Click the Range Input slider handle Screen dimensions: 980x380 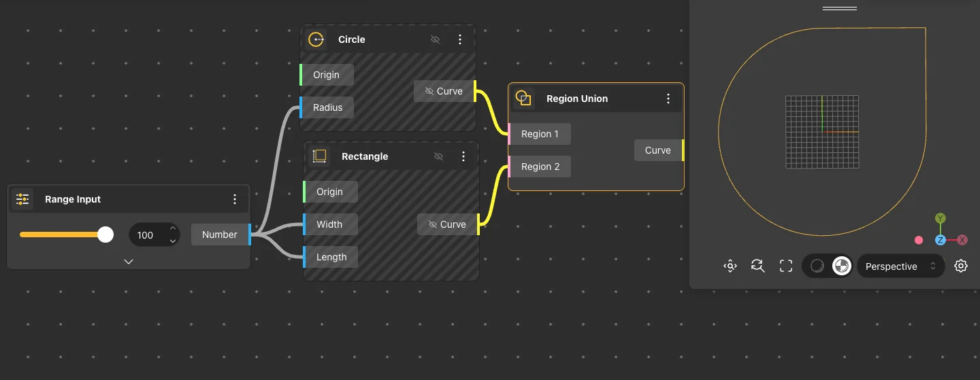pos(105,235)
